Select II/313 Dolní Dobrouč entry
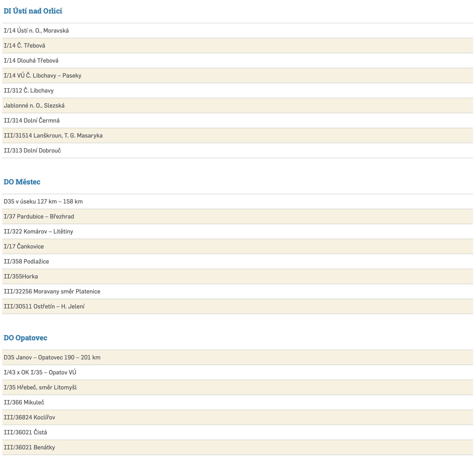Viewport: 476px width, 461px height. [32, 151]
